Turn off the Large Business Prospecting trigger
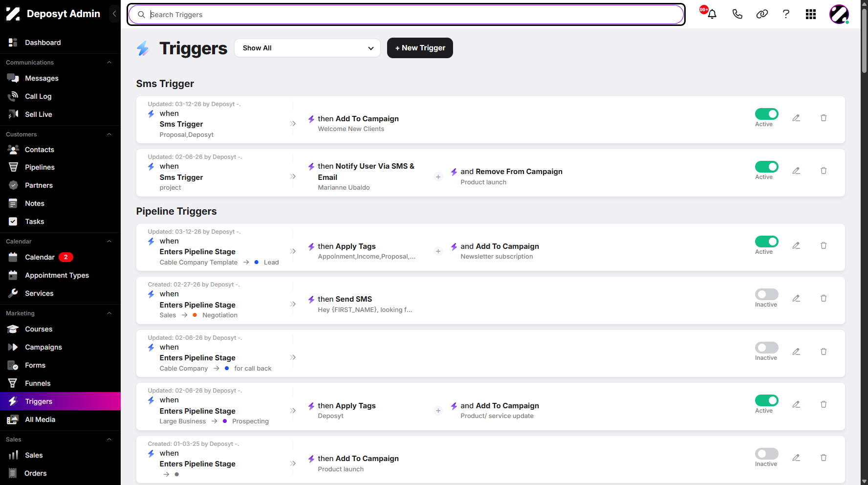The width and height of the screenshot is (868, 485). [x=767, y=400]
